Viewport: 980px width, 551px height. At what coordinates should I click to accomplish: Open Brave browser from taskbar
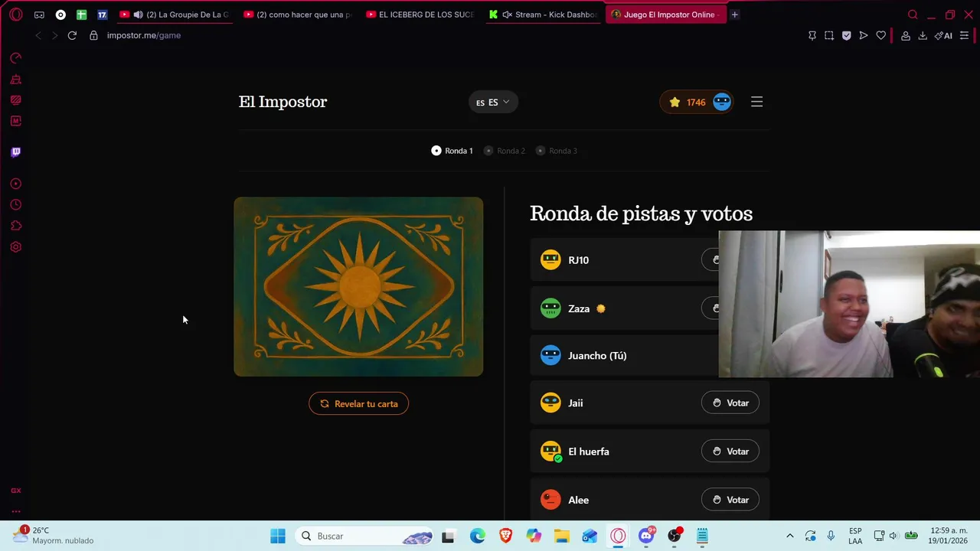tap(506, 536)
